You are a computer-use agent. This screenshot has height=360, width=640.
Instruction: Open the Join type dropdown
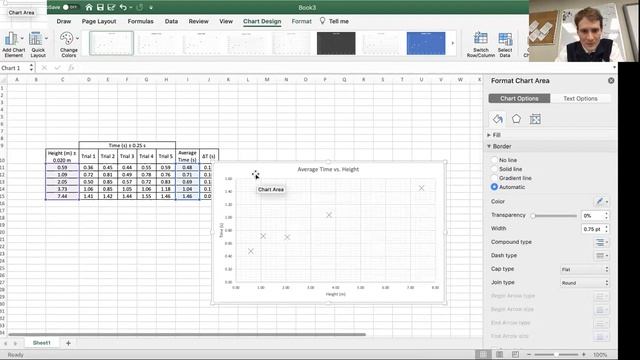click(584, 283)
